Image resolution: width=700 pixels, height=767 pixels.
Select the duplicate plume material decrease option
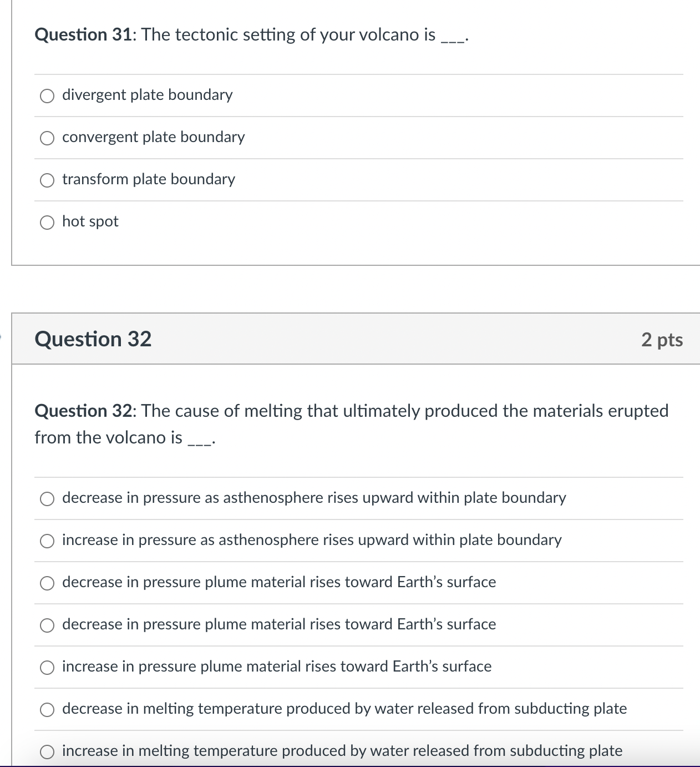tap(47, 625)
